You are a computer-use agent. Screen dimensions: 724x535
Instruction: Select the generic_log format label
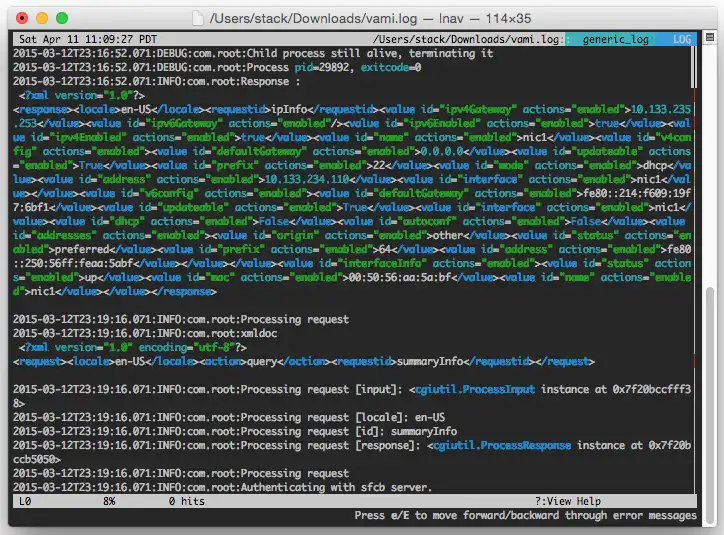615,39
